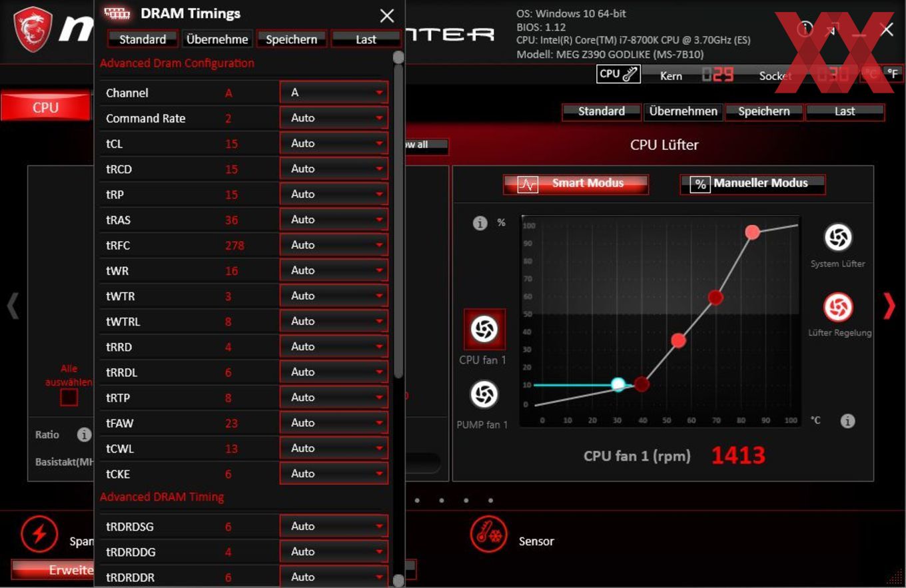Click Last in DRAM Timings panel
The width and height of the screenshot is (906, 588).
pos(366,39)
